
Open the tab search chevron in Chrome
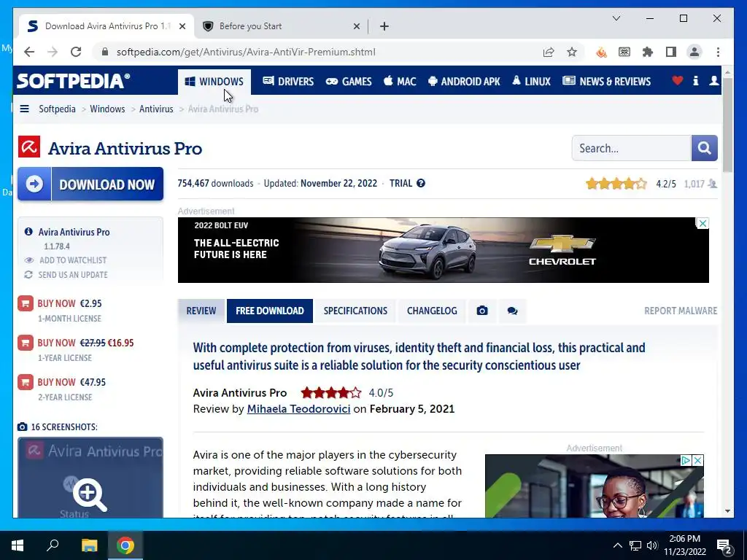[x=616, y=18]
